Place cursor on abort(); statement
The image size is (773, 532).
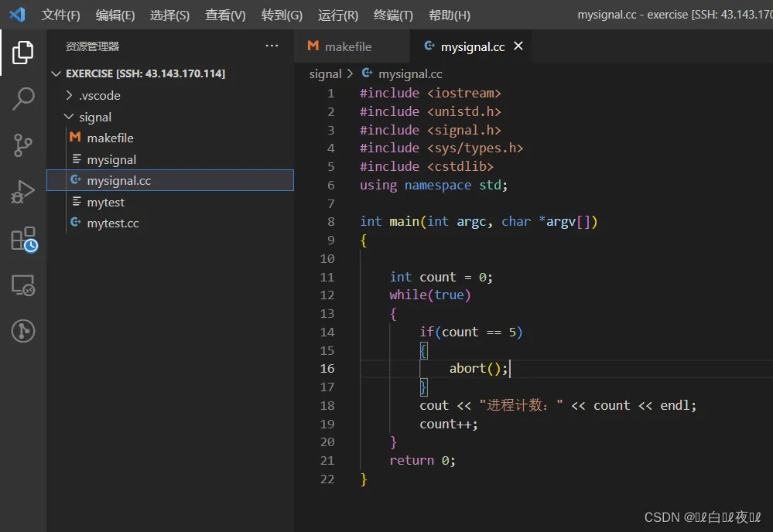click(x=478, y=369)
